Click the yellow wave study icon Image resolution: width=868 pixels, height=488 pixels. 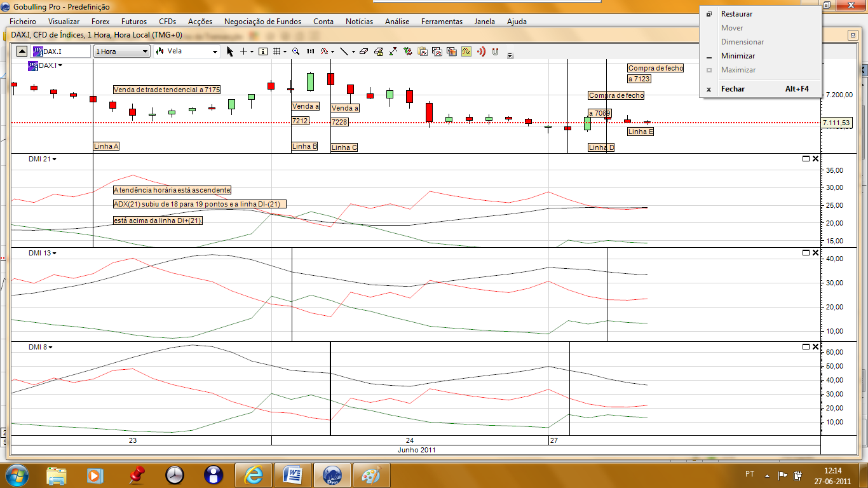(466, 51)
